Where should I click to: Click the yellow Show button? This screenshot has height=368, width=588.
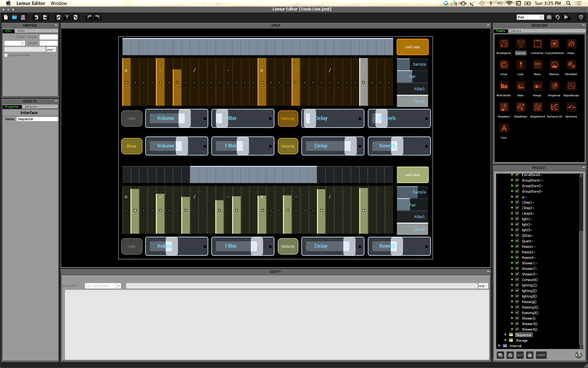pyautogui.click(x=132, y=146)
